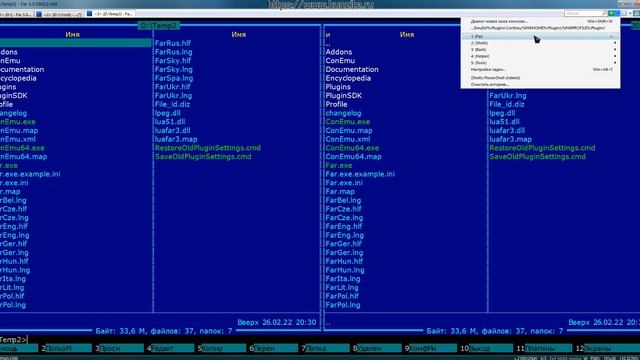Select the PluginSDK folder row
640x360 pixels.
tap(343, 96)
